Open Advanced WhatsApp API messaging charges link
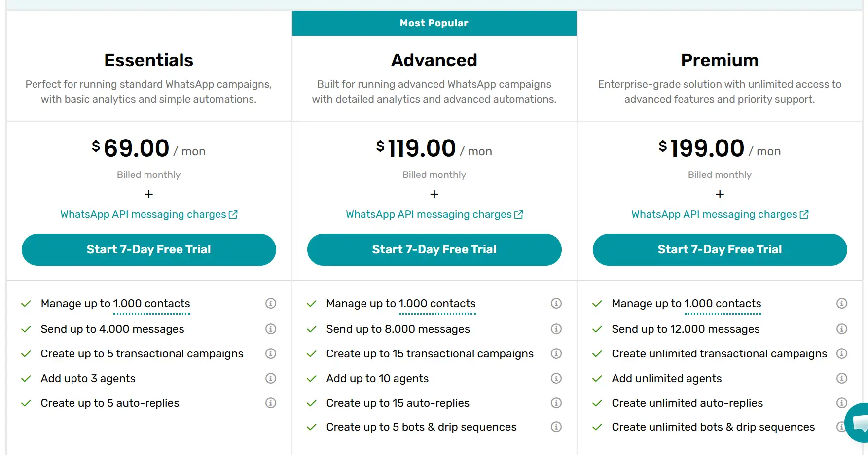868x455 pixels. click(434, 214)
